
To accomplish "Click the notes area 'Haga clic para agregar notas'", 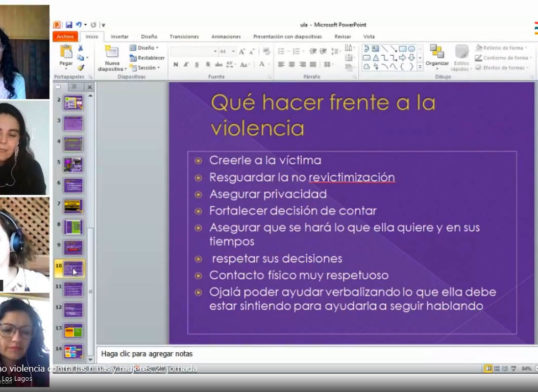I will 147,354.
